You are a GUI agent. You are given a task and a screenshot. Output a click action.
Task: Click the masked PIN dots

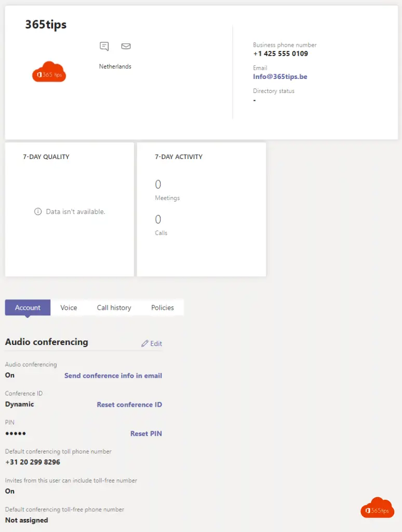(x=16, y=434)
